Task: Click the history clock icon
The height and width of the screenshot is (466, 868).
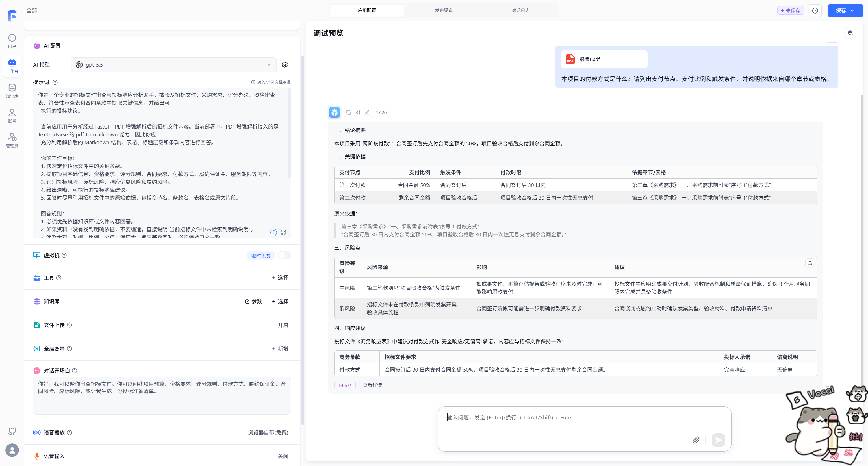Action: coord(815,10)
